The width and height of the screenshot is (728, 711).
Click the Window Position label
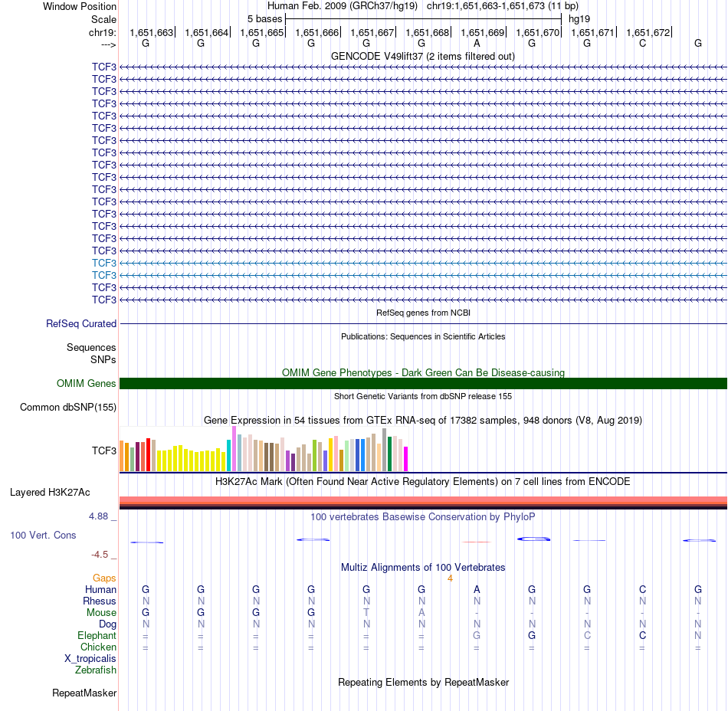pos(80,6)
